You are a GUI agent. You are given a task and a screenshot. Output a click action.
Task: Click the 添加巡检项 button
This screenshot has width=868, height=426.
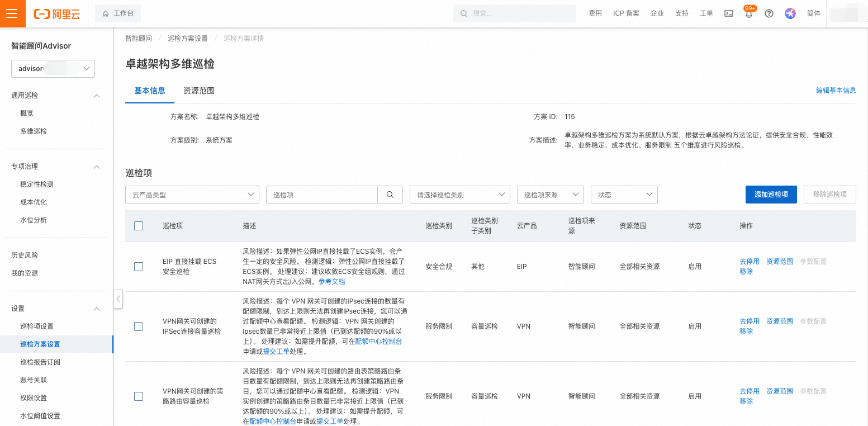click(x=771, y=195)
